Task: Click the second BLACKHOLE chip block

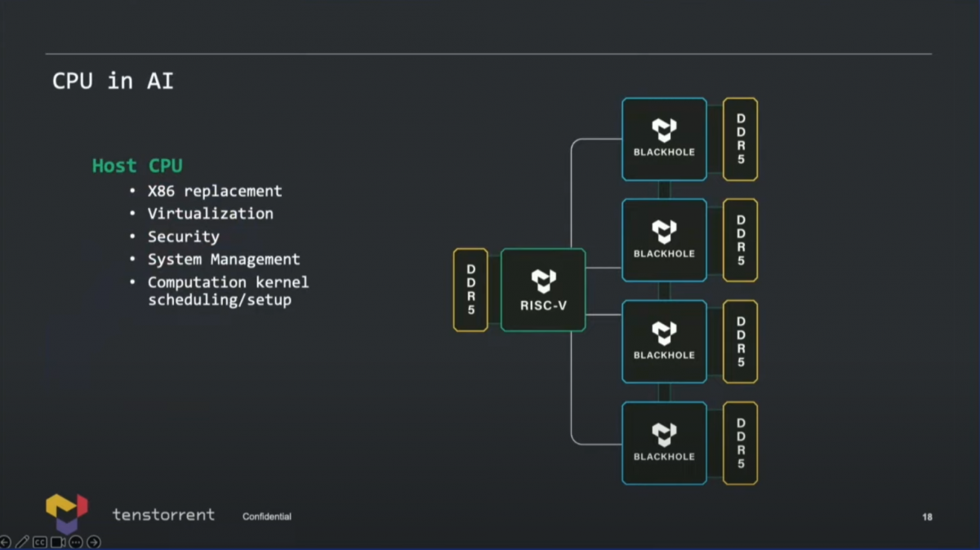Action: (664, 240)
